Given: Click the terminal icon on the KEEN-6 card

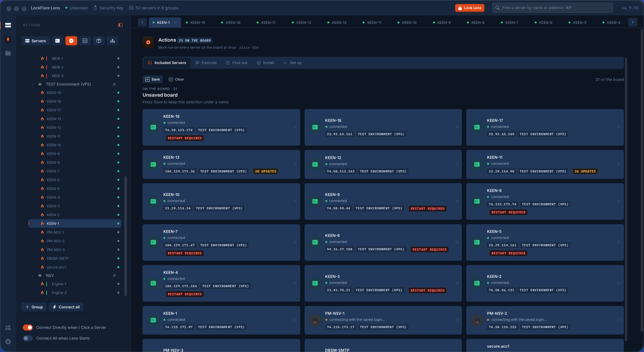Looking at the screenshot, I should click(x=315, y=242).
